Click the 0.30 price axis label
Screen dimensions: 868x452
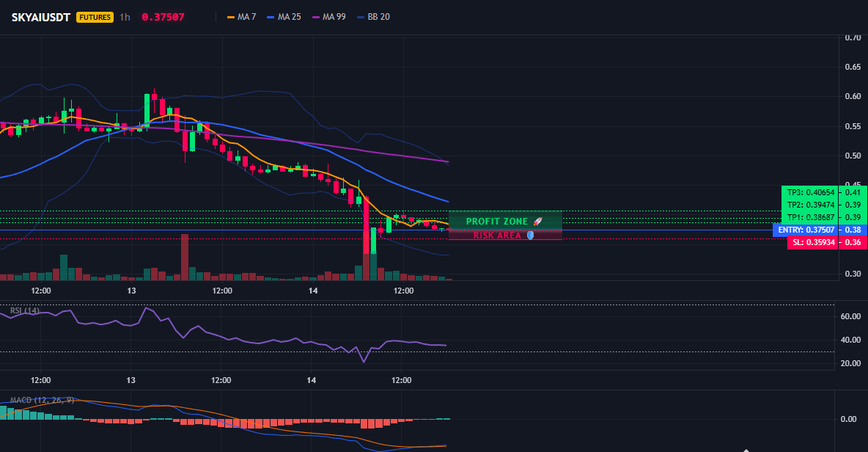click(x=853, y=274)
